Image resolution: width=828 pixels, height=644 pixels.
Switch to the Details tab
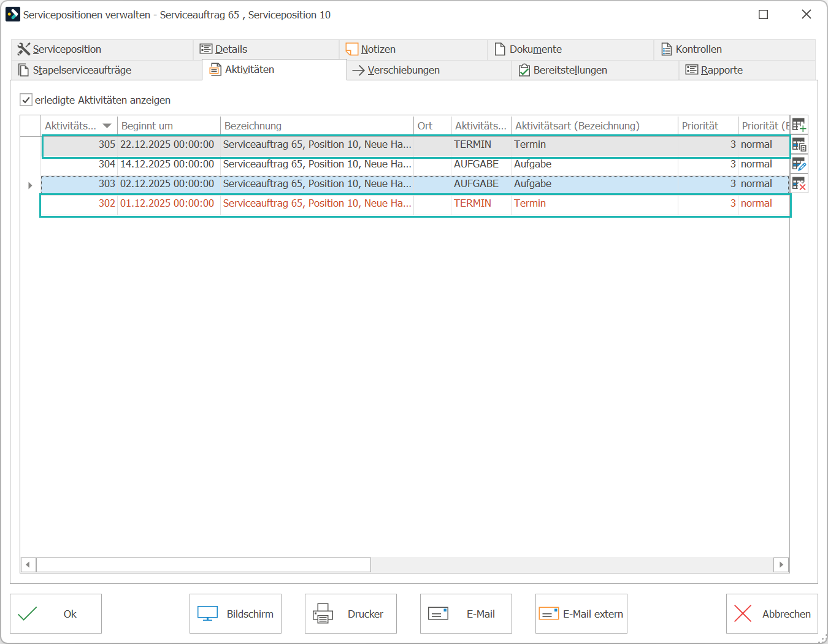coord(266,50)
